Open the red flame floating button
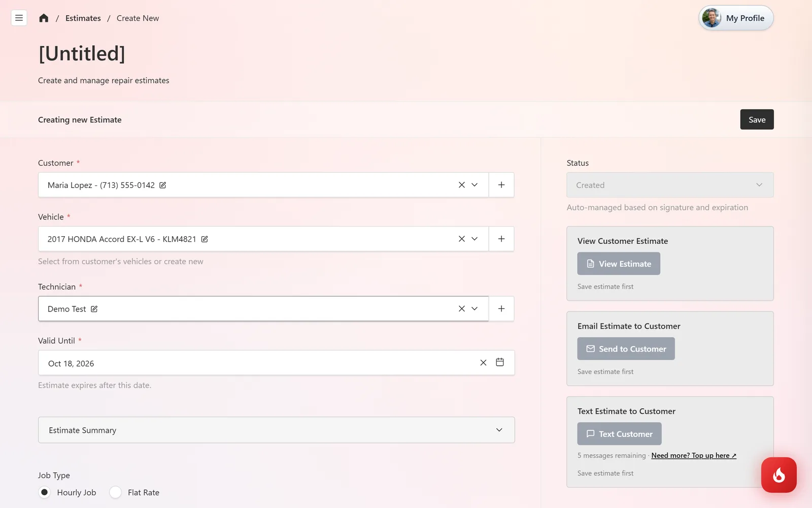The image size is (812, 508). click(x=779, y=475)
